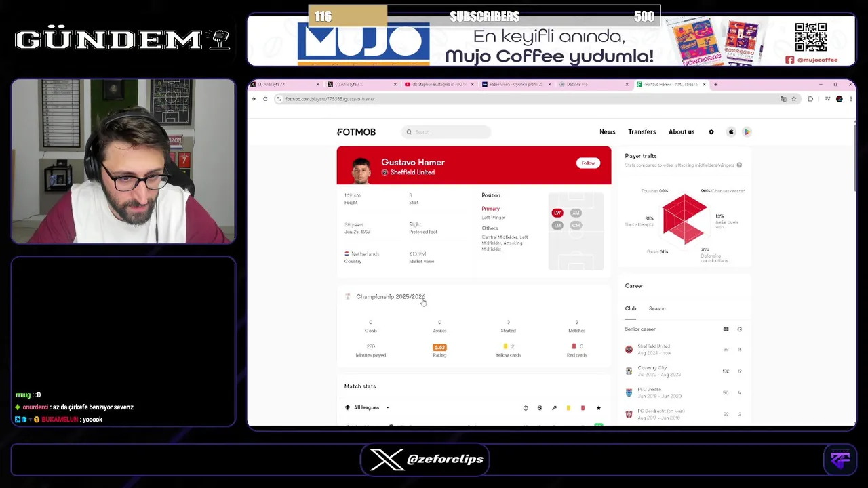Click the FotMob search field
This screenshot has height=488, width=868.
446,132
